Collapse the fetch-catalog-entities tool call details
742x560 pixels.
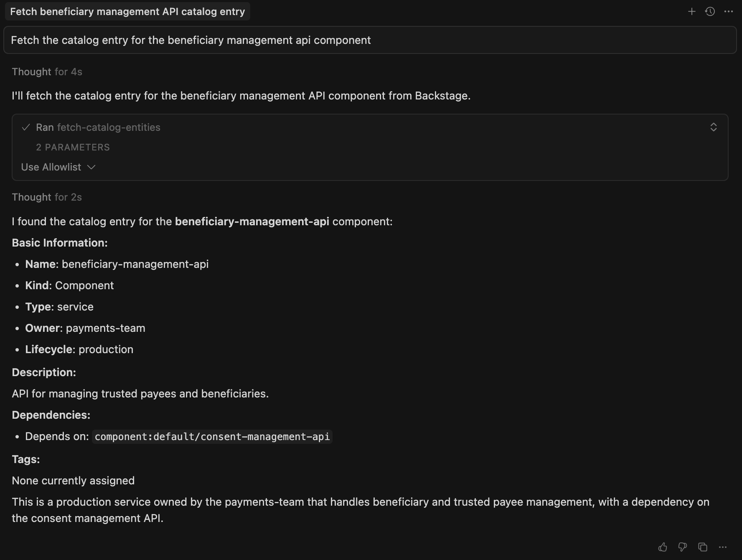point(714,127)
